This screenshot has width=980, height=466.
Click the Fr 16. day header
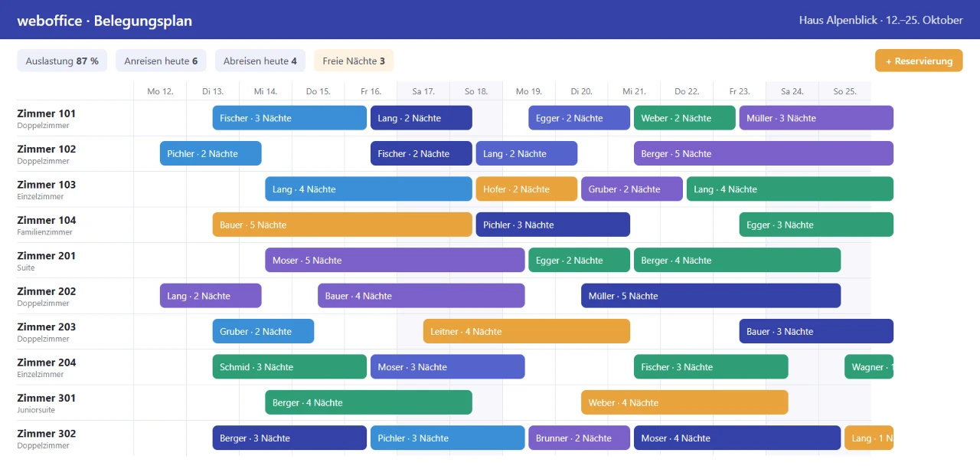[371, 91]
